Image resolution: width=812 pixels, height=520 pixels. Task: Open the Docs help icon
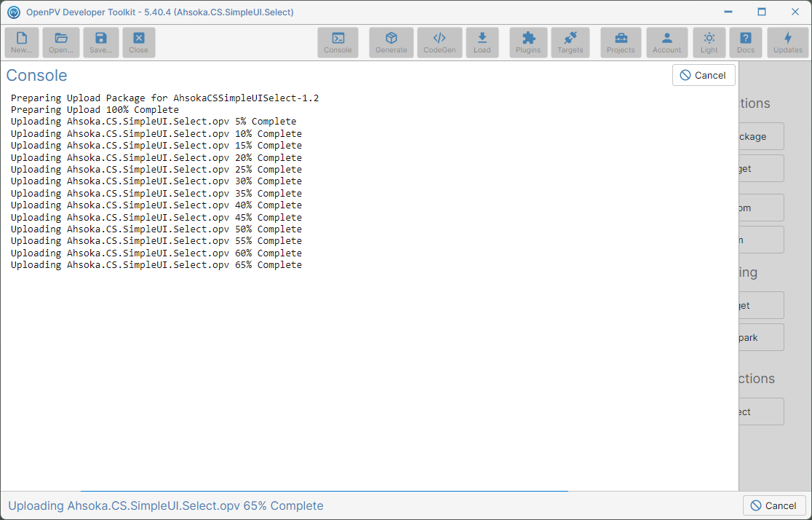746,42
